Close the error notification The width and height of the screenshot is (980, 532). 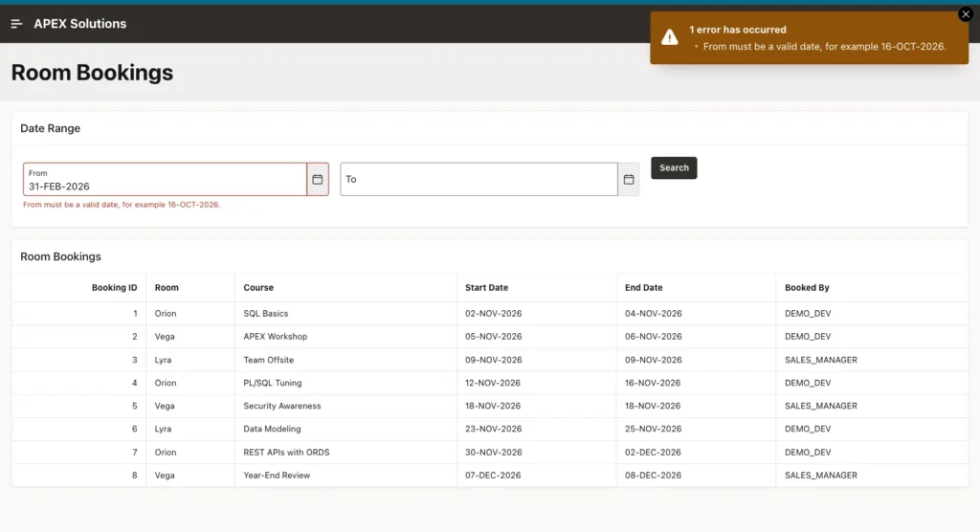click(966, 14)
